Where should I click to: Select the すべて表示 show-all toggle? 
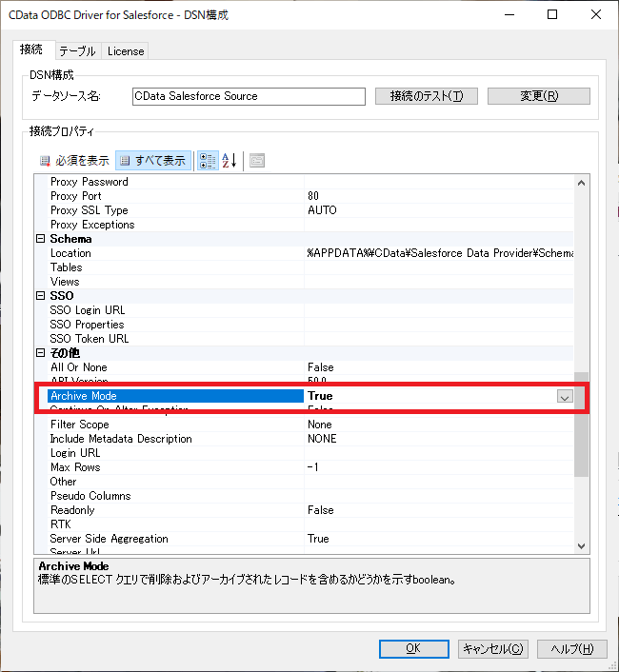point(153,161)
